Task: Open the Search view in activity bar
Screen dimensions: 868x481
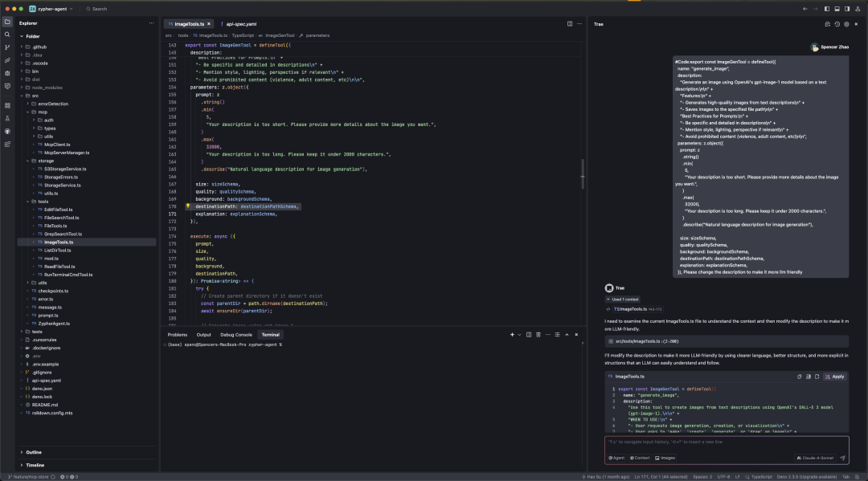Action: [x=7, y=35]
